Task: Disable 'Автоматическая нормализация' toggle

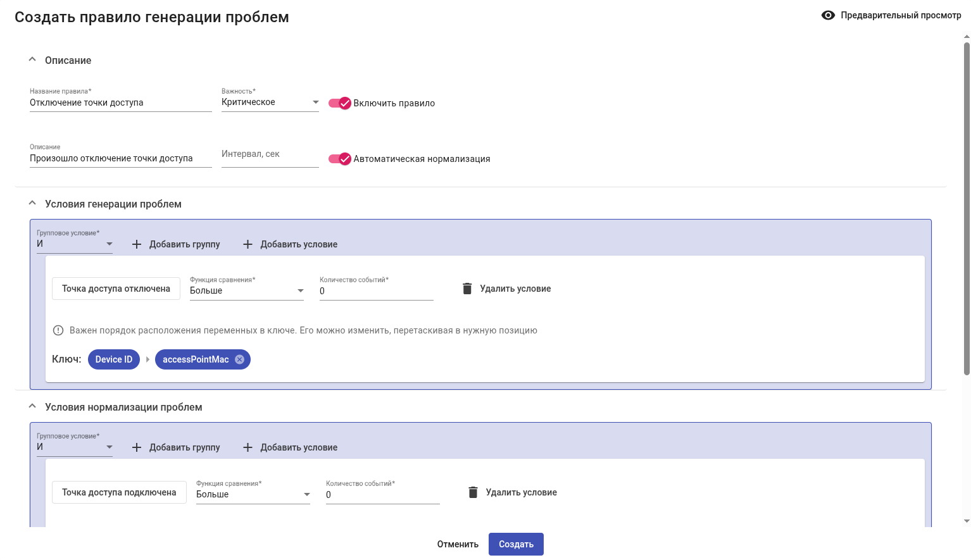Action: [340, 159]
